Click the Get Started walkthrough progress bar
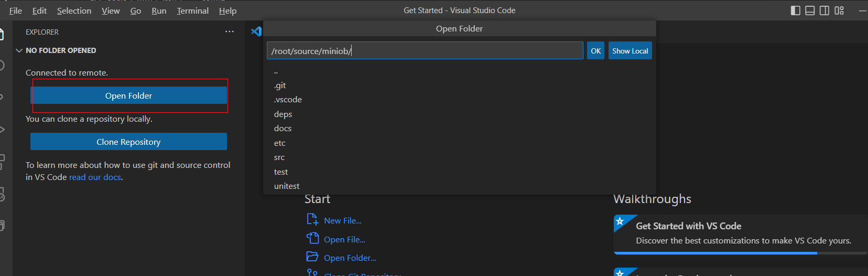Image resolution: width=868 pixels, height=276 pixels. point(740,253)
